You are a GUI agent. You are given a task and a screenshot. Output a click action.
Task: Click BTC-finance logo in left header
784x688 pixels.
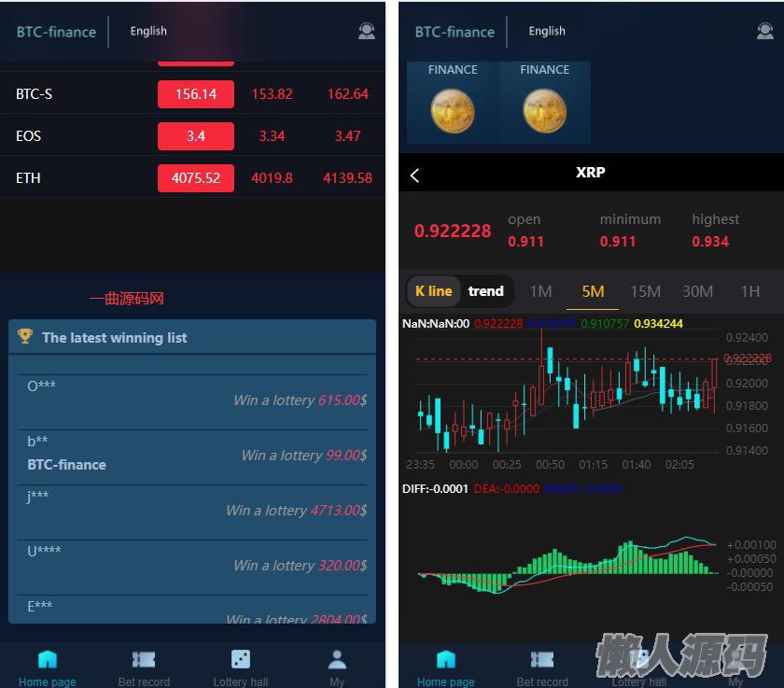point(56,32)
